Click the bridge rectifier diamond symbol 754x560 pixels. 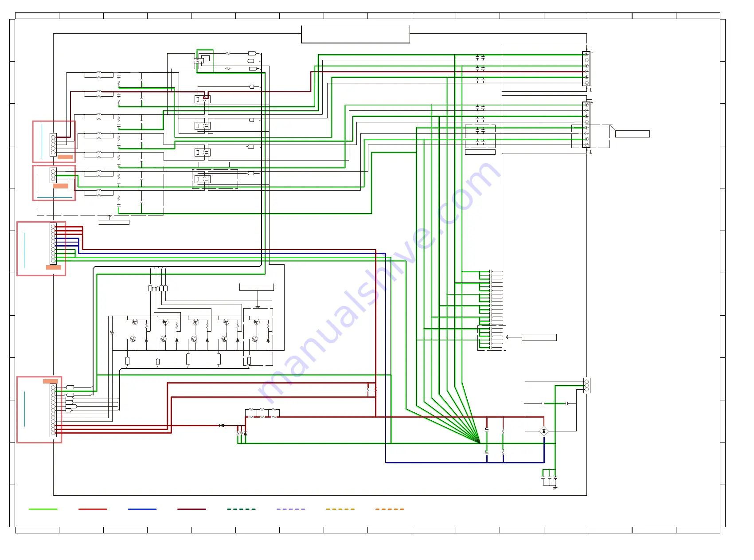click(544, 431)
